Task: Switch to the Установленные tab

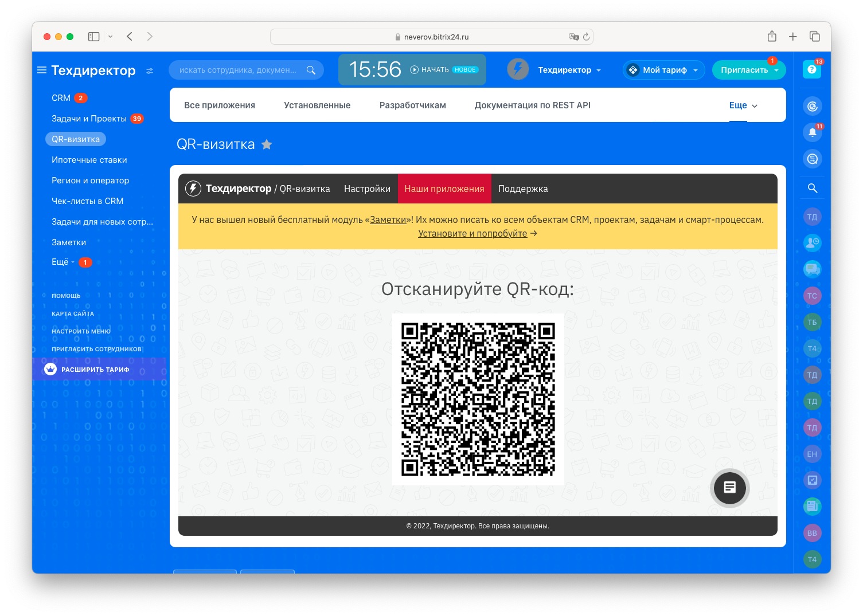Action: 317,105
